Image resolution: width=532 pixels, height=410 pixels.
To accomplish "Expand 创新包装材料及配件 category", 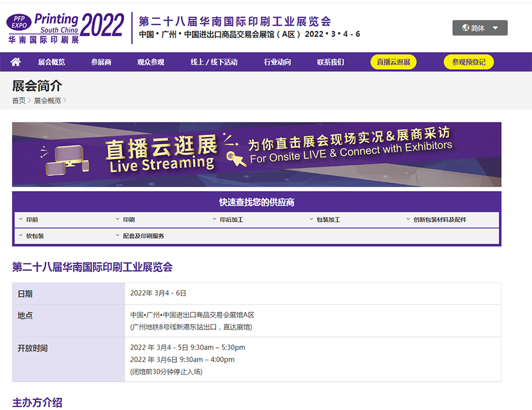I will click(439, 219).
